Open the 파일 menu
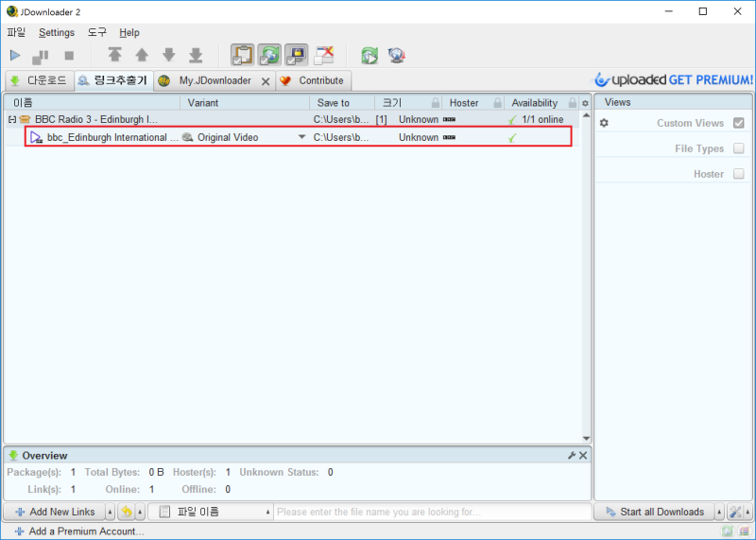The image size is (756, 540). [x=16, y=32]
